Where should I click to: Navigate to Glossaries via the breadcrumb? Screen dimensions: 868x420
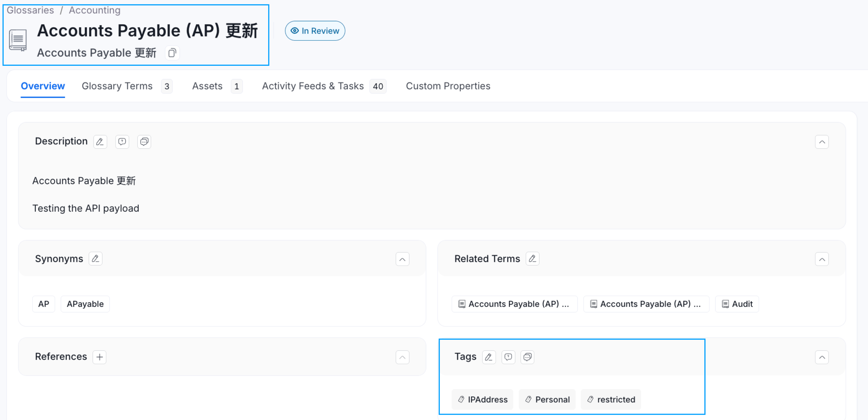click(30, 10)
